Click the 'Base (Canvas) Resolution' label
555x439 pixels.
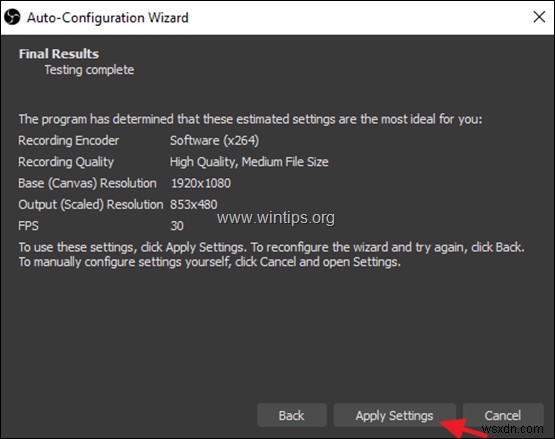pyautogui.click(x=87, y=183)
